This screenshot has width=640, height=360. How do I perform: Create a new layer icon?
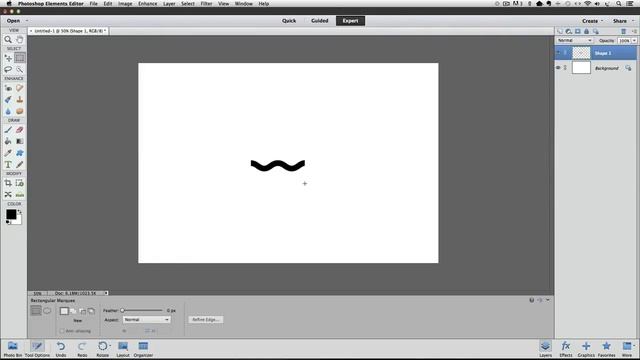560,31
